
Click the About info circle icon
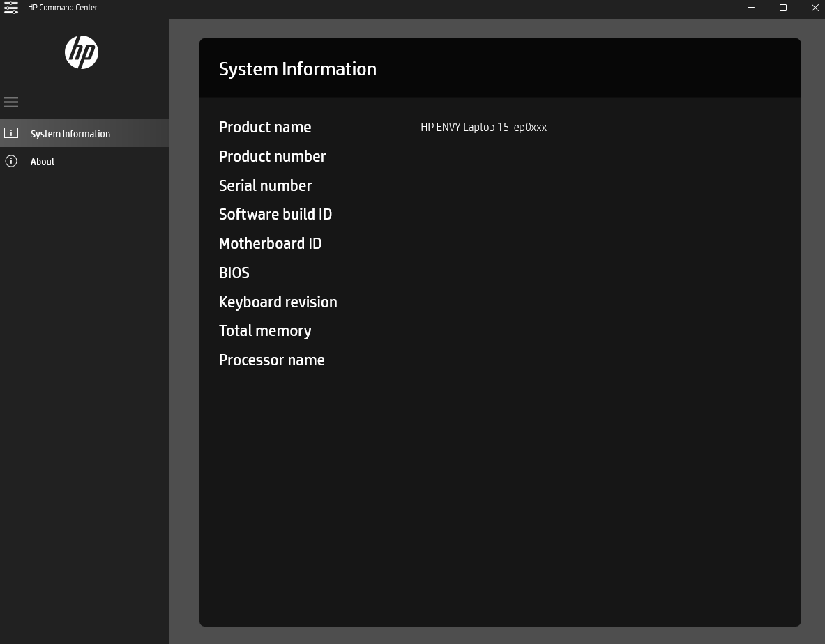click(x=11, y=161)
